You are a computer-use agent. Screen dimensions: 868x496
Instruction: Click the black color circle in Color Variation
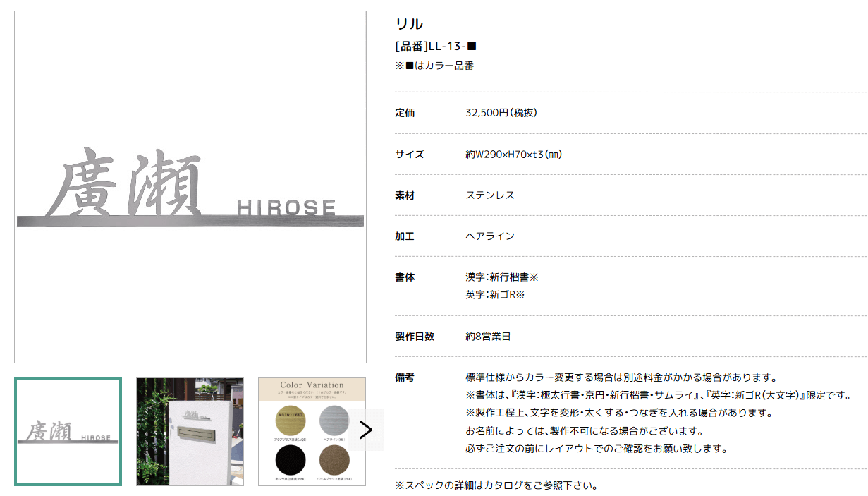coord(292,461)
